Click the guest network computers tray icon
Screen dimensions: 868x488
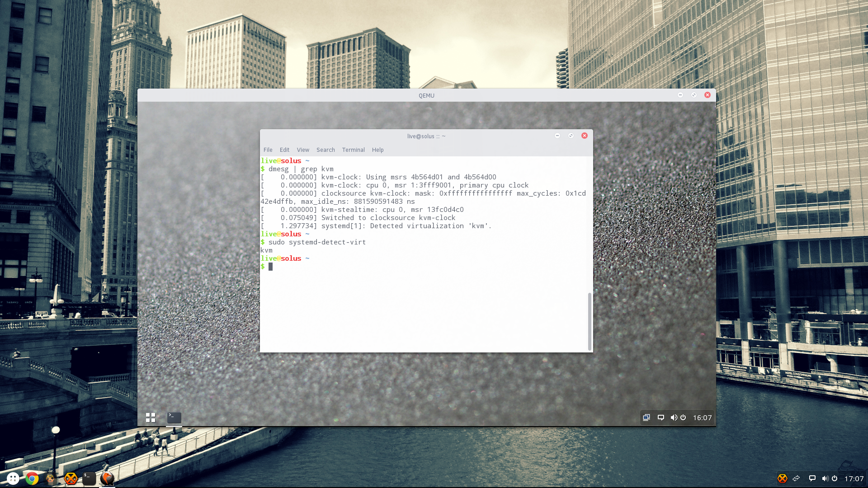click(x=646, y=418)
